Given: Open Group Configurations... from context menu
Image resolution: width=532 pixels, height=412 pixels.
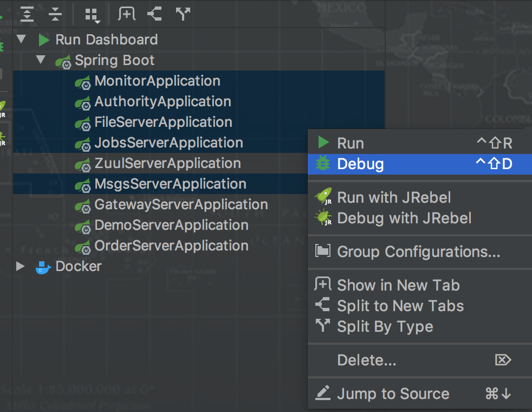Looking at the screenshot, I should tap(420, 252).
